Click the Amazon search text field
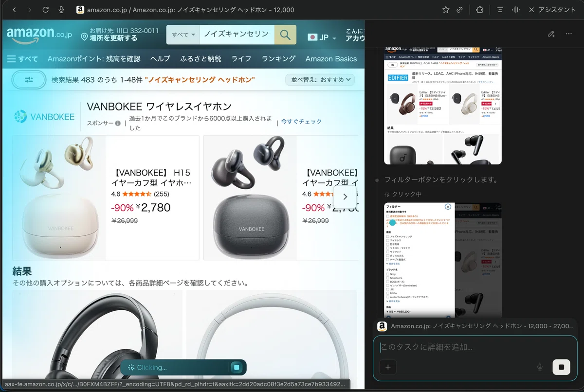The height and width of the screenshot is (392, 584). pos(237,35)
